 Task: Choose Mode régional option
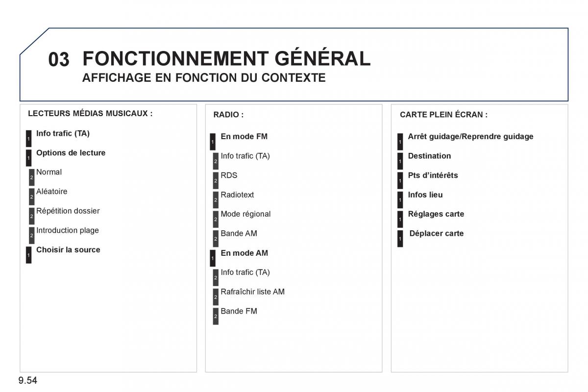tap(245, 214)
